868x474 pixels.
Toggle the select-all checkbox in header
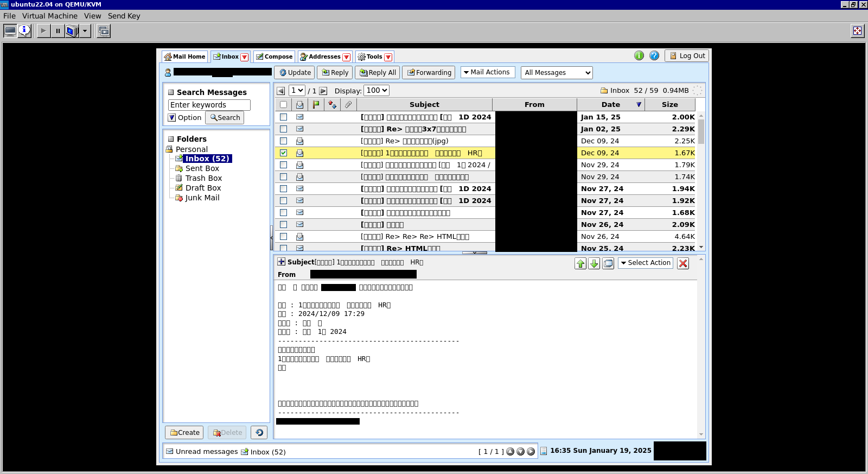(283, 105)
